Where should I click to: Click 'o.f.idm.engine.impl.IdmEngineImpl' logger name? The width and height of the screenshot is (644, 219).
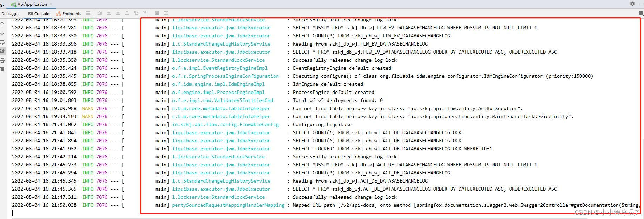218,84
